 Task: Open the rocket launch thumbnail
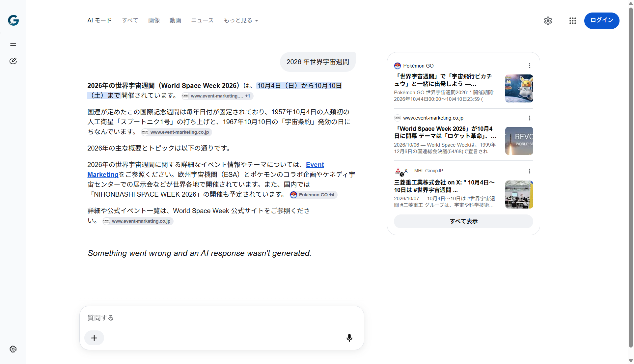tap(519, 141)
